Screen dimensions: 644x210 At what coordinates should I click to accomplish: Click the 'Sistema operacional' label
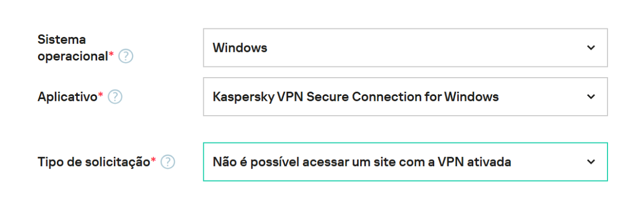click(x=73, y=48)
